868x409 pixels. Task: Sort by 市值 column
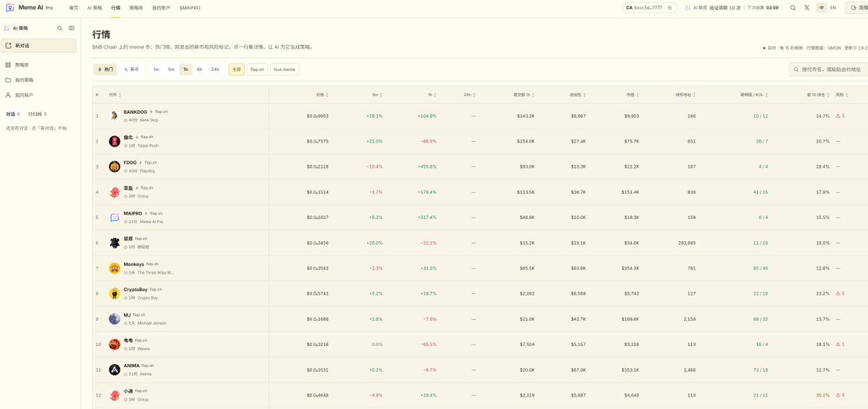click(633, 95)
